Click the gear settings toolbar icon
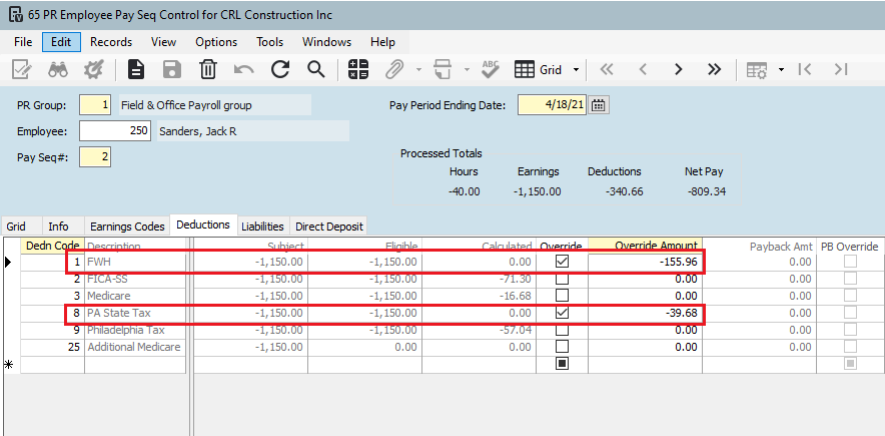This screenshot has width=885, height=436. coord(94,69)
